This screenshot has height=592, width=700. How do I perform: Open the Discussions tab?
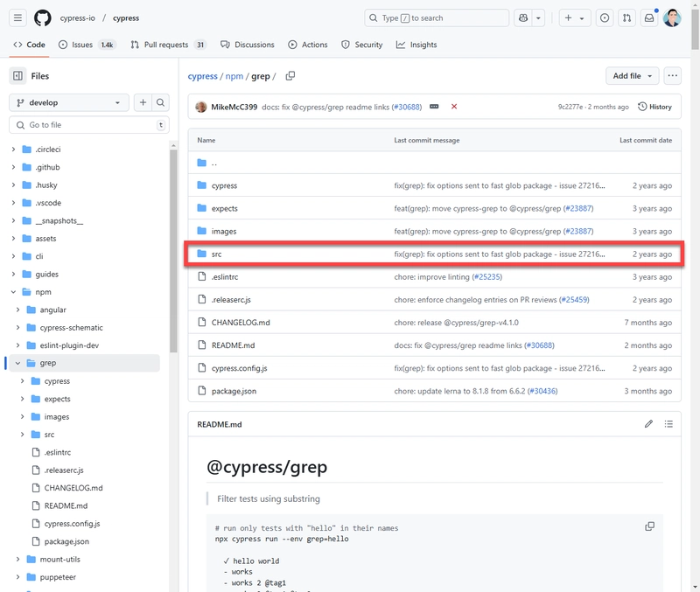248,45
